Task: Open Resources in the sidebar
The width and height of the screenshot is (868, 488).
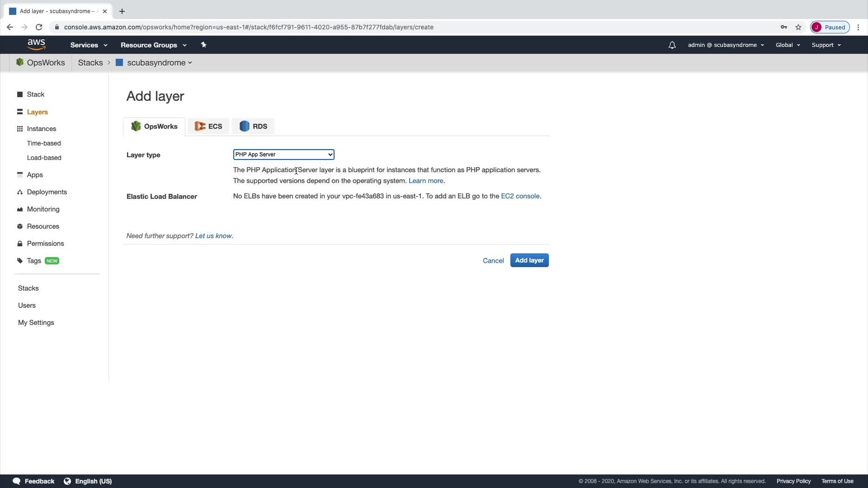Action: tap(43, 226)
